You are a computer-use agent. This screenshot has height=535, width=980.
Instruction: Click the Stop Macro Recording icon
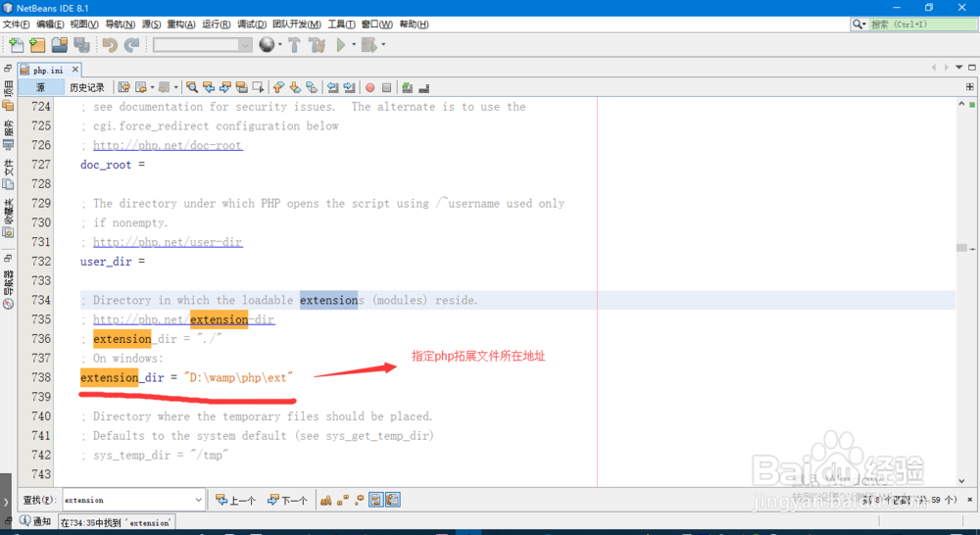[386, 87]
